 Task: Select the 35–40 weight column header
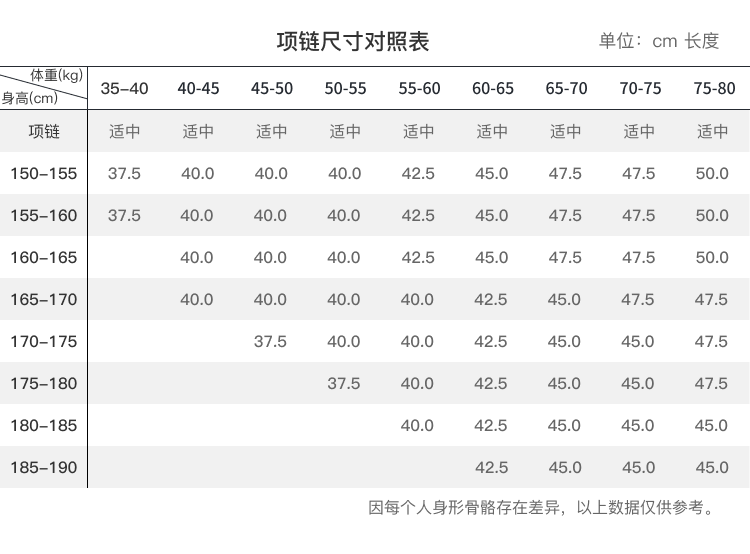point(124,89)
